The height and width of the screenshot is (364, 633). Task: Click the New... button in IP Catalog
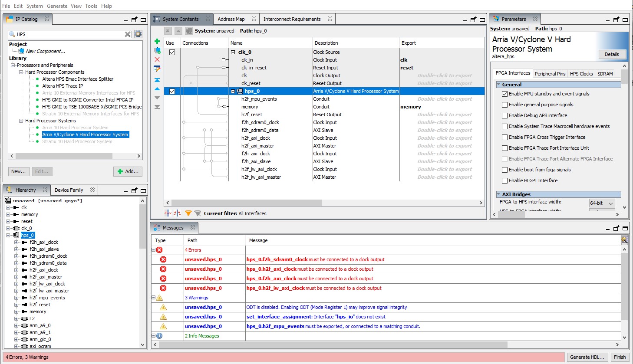[x=19, y=171]
